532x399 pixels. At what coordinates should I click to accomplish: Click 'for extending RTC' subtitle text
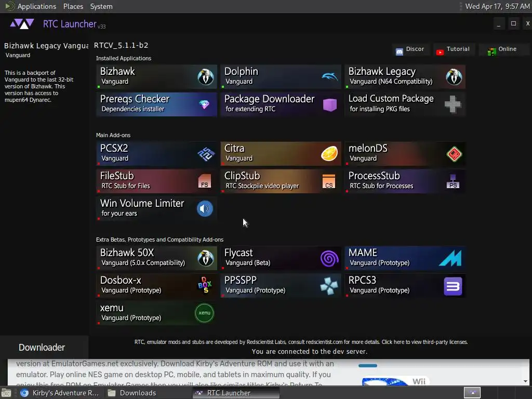click(250, 109)
